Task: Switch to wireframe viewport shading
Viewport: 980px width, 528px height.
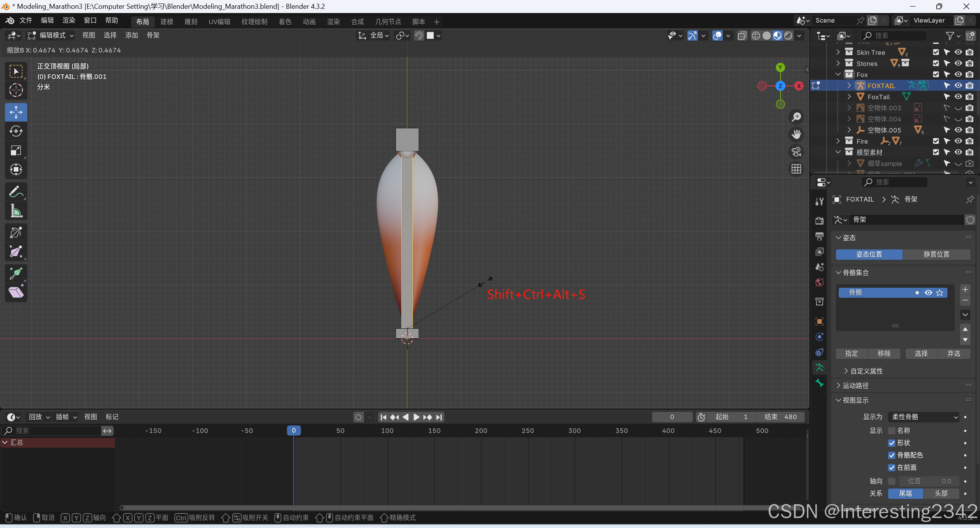Action: pyautogui.click(x=756, y=36)
